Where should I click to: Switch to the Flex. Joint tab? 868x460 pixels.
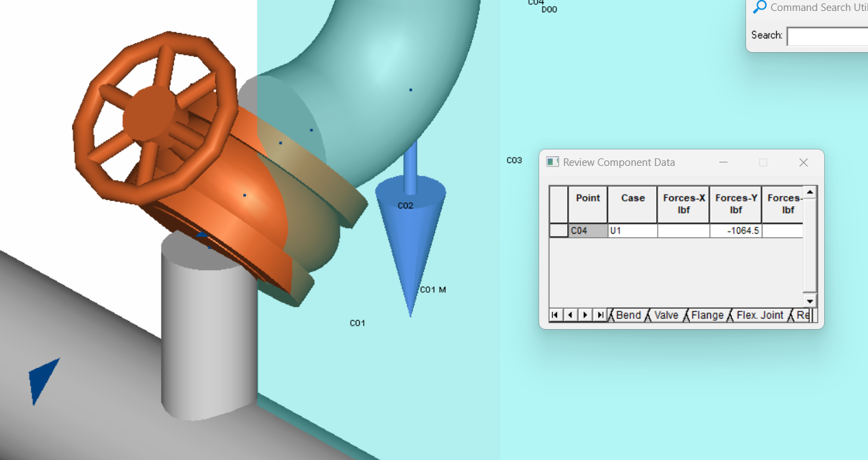(760, 315)
